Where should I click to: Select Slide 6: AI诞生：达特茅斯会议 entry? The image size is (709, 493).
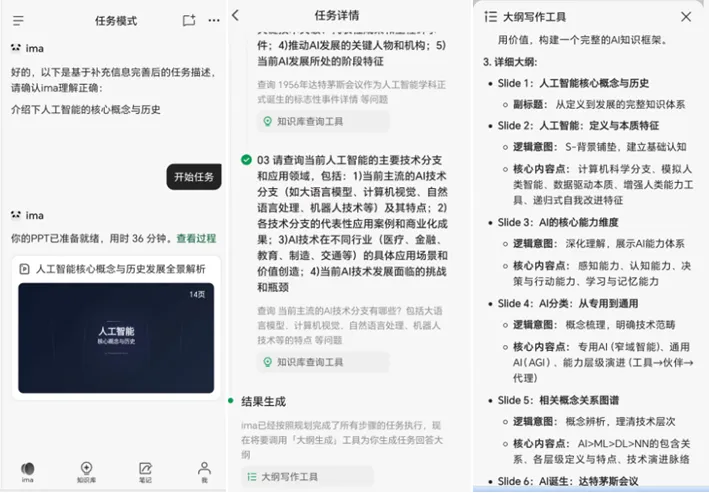[568, 481]
